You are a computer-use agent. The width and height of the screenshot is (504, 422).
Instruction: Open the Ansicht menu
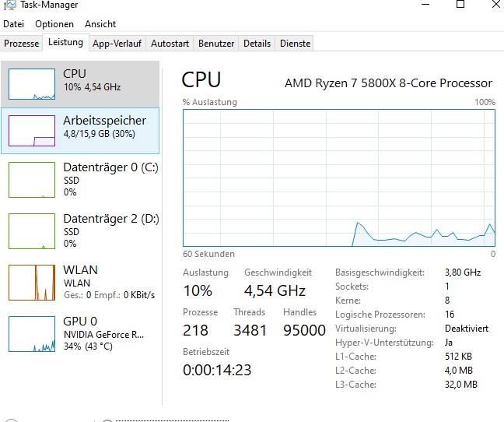[x=100, y=24]
